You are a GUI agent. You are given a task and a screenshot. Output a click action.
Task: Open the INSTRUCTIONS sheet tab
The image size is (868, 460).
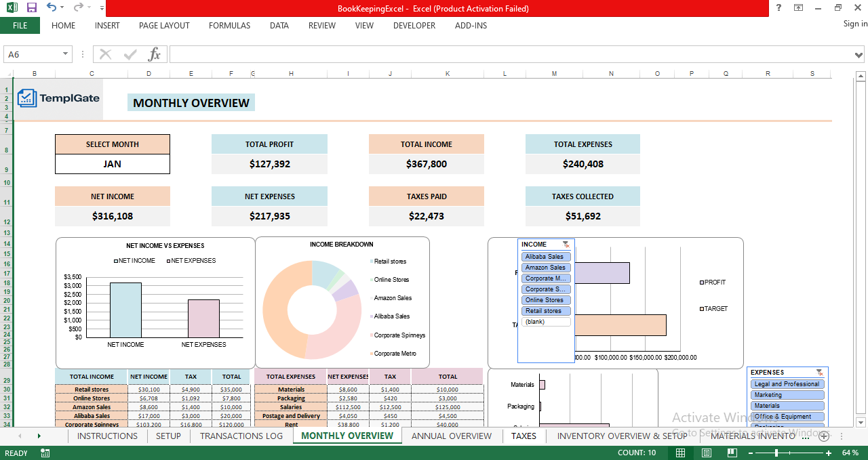[107, 436]
